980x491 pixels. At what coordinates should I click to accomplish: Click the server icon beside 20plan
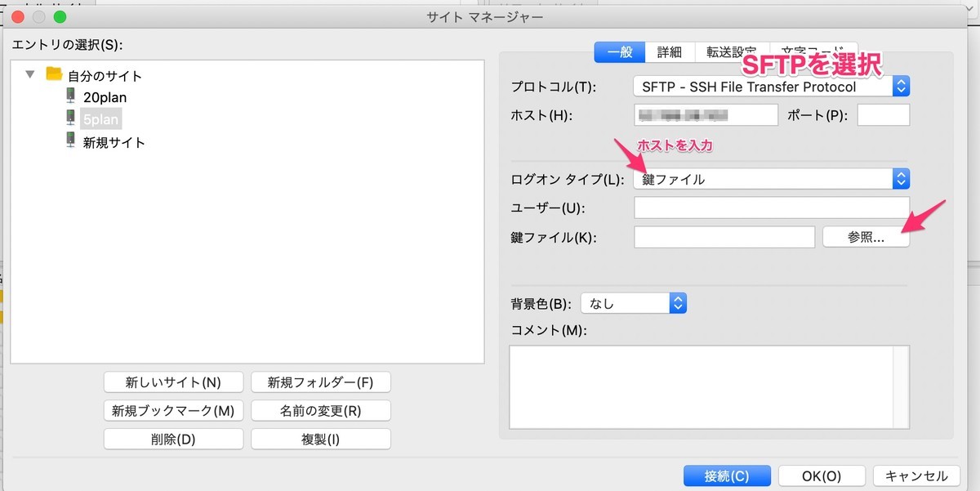point(71,96)
